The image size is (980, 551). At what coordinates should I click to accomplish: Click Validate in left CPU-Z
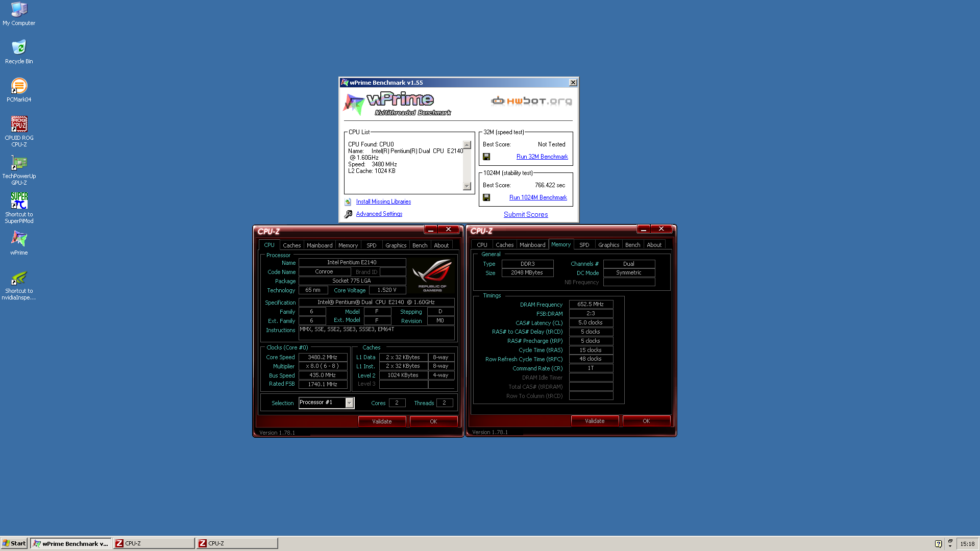click(382, 422)
